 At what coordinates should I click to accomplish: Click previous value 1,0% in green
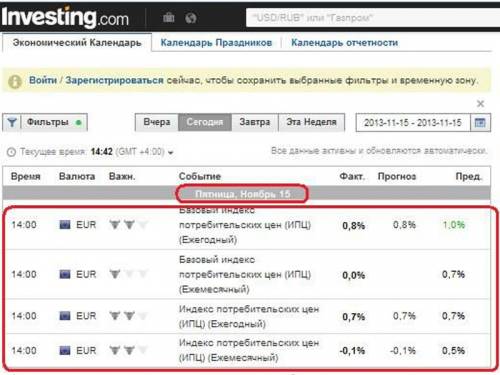point(454,225)
